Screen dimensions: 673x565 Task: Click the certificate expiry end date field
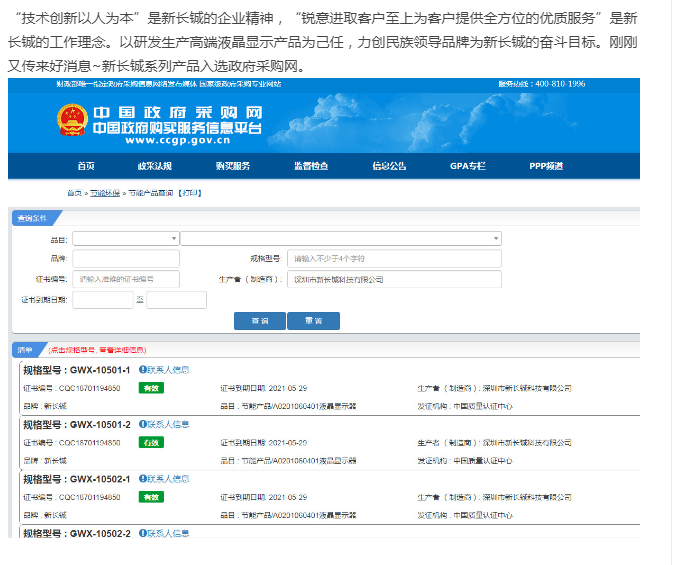click(176, 300)
